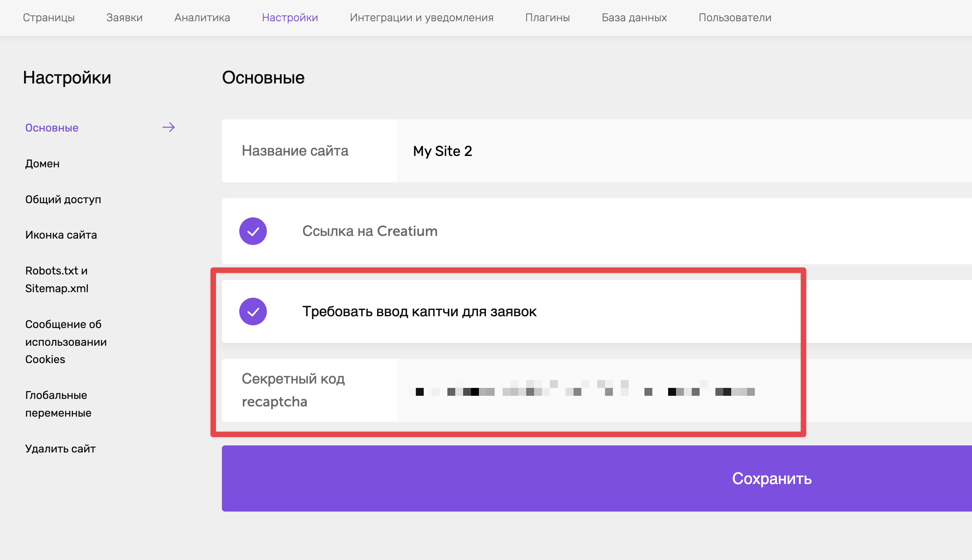
Task: Go to Интеграции и уведомления
Action: (x=422, y=18)
